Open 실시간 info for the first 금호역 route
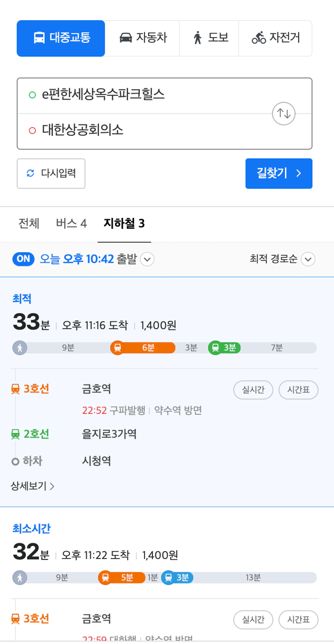 click(253, 390)
